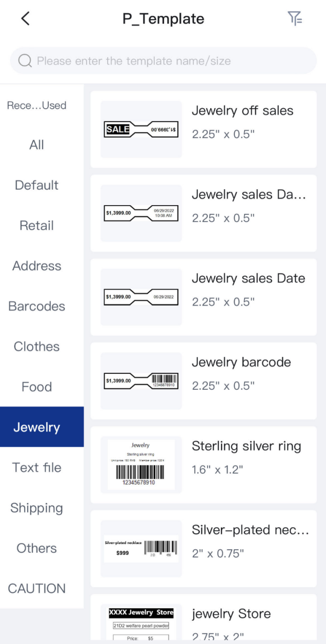View the XXXX Jewelry Store template preview
Screen dimensions: 326x644
click(x=141, y=623)
